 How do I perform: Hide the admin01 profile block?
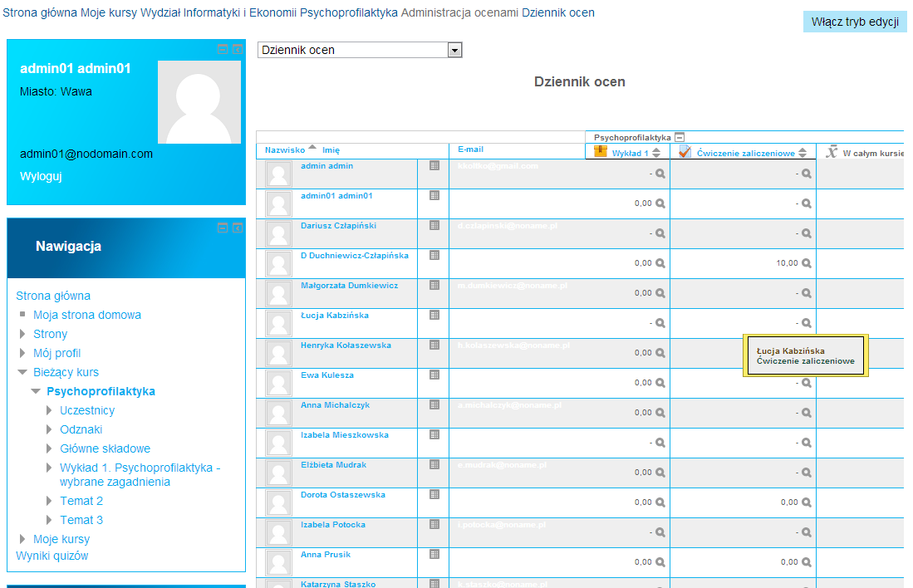click(223, 50)
